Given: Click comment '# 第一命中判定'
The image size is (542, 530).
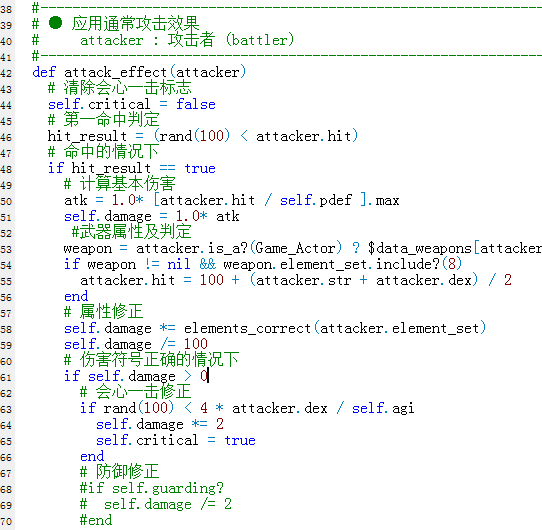Looking at the screenshot, I should tap(104, 120).
